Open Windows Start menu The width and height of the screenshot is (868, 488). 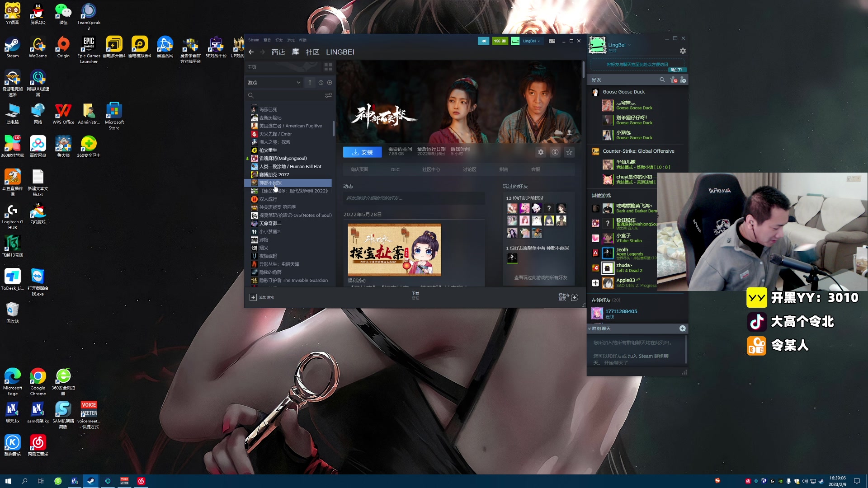pos(8,481)
